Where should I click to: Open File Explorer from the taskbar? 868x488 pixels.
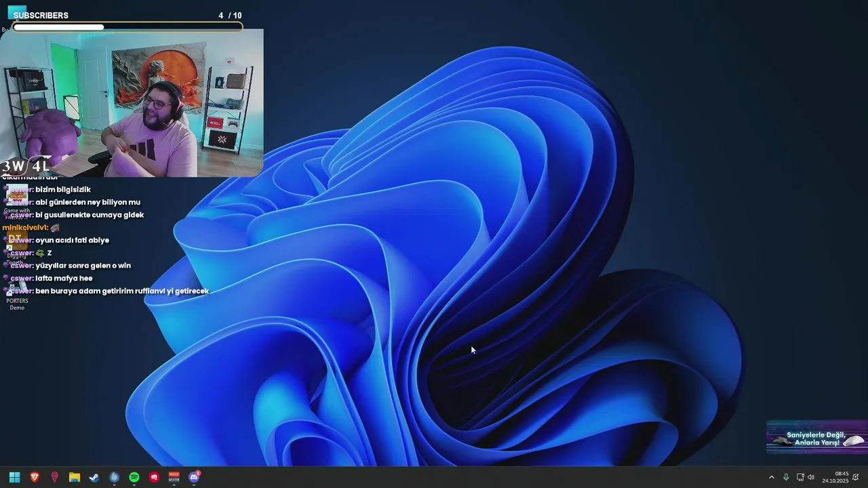tap(75, 477)
